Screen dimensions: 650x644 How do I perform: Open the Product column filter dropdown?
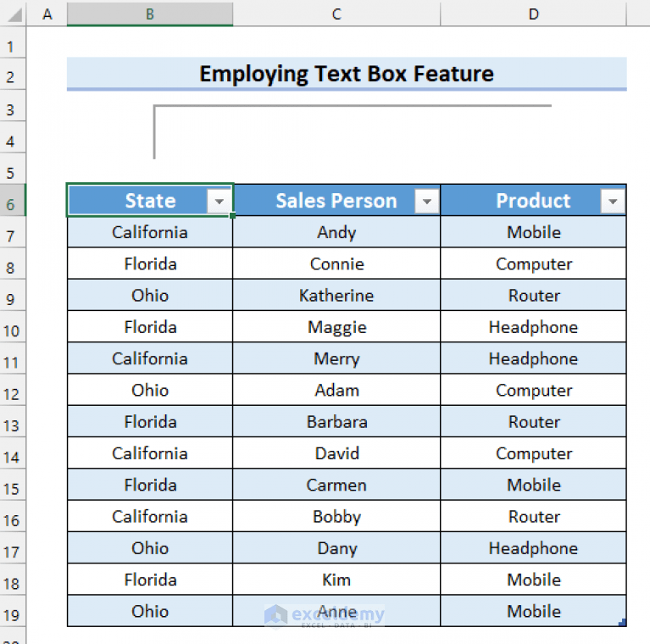coord(612,202)
